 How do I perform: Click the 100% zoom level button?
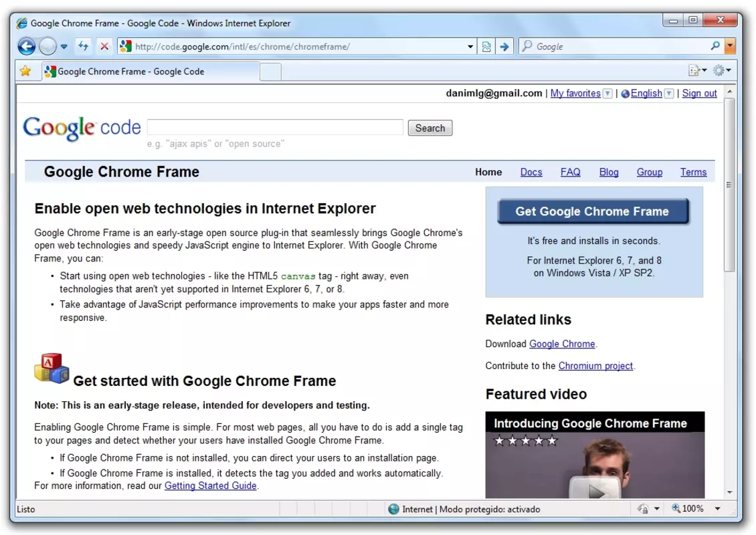coord(688,508)
